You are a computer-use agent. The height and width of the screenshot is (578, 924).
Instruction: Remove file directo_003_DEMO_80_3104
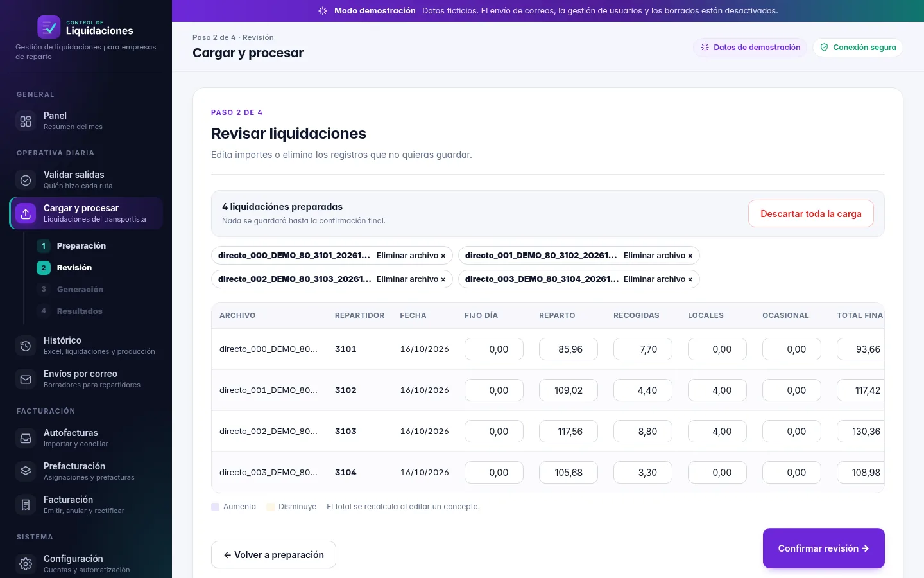coord(658,279)
